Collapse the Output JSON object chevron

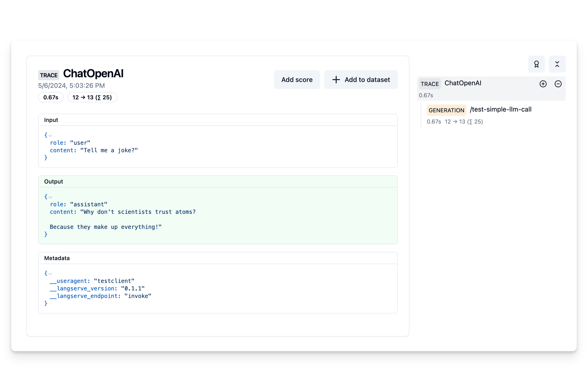point(50,197)
